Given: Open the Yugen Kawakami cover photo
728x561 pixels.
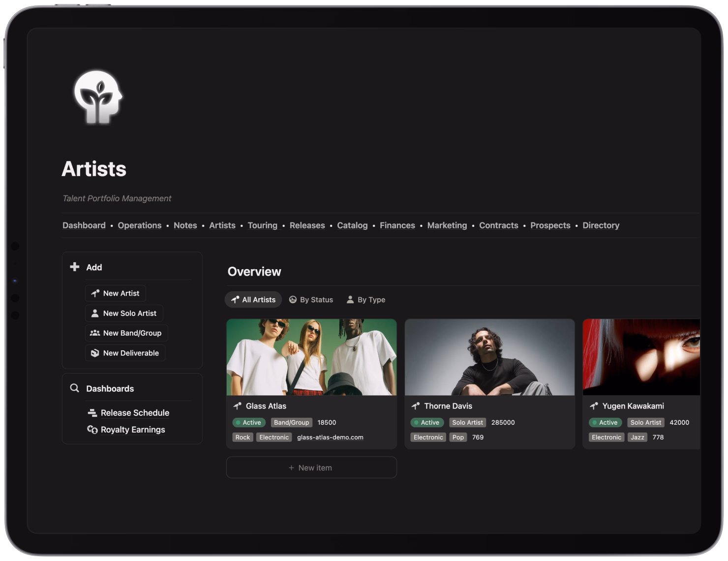Looking at the screenshot, I should click(641, 357).
